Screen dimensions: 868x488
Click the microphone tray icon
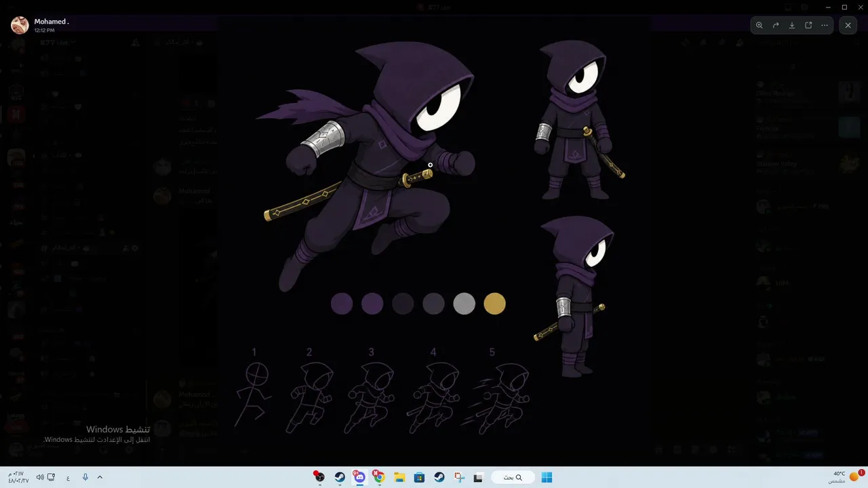coord(85,477)
